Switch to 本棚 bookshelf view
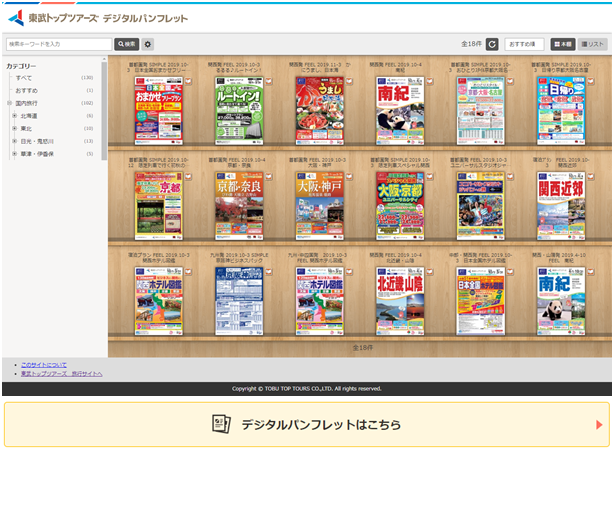 pos(563,44)
